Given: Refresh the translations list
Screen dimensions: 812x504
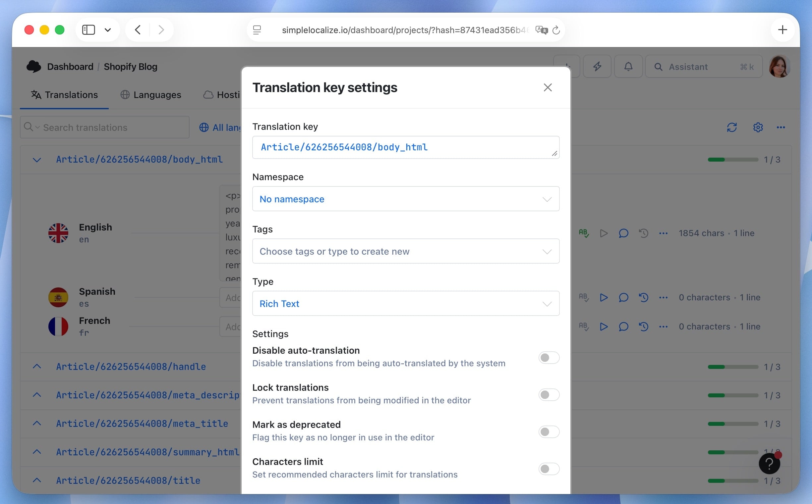Looking at the screenshot, I should [x=732, y=127].
